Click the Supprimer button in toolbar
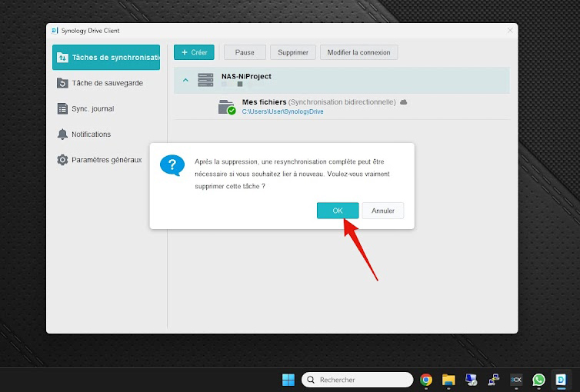This screenshot has height=392, width=580. coord(292,52)
